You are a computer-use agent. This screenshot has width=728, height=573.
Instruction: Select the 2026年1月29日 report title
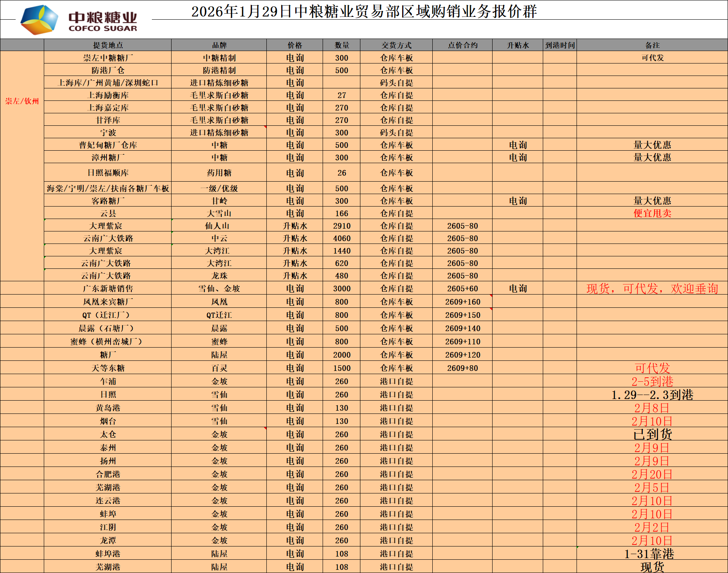point(364,12)
